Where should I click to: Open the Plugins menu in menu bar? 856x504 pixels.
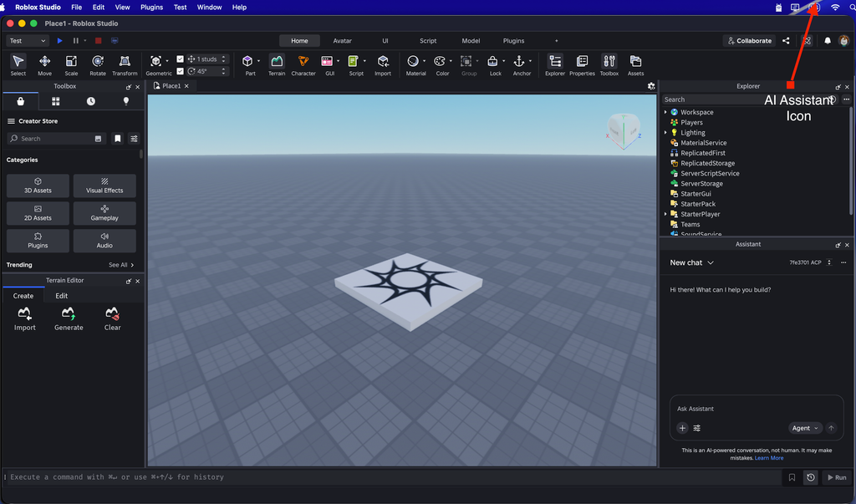pyautogui.click(x=152, y=7)
